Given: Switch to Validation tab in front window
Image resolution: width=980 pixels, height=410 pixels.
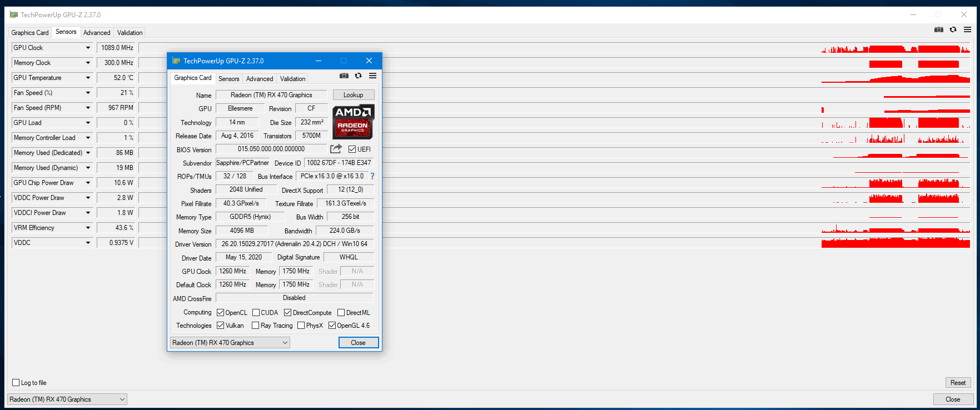Looking at the screenshot, I should tap(292, 79).
